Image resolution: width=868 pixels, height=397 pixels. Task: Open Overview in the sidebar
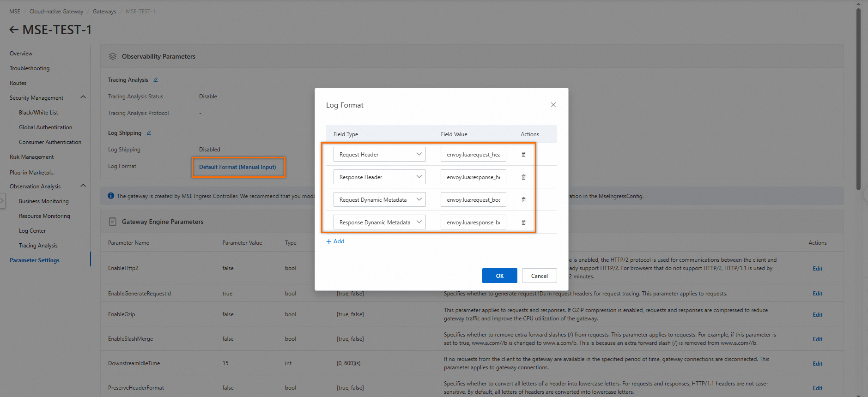pos(21,54)
